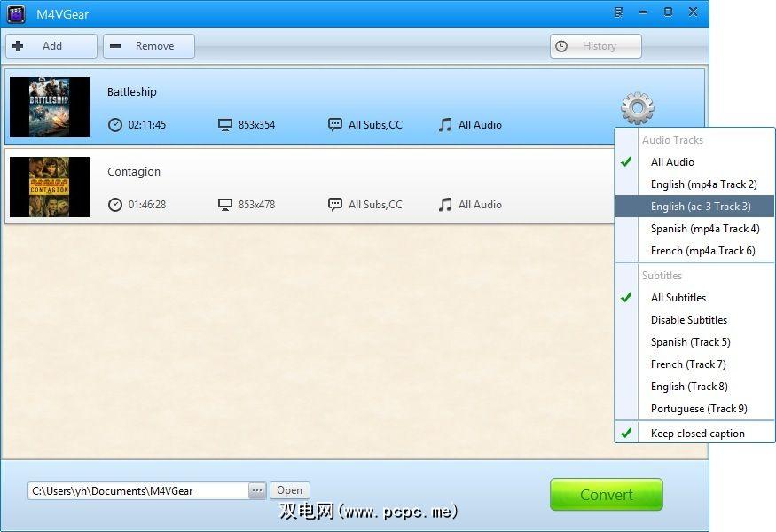Click Battleship audio music note icon
The height and width of the screenshot is (532, 776).
point(445,125)
